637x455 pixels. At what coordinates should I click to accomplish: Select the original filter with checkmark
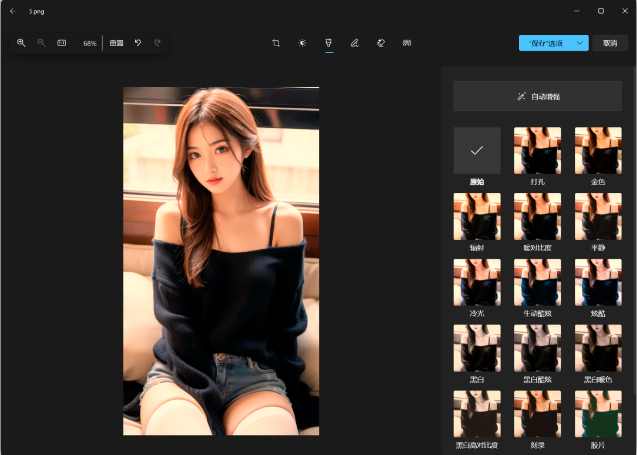476,150
